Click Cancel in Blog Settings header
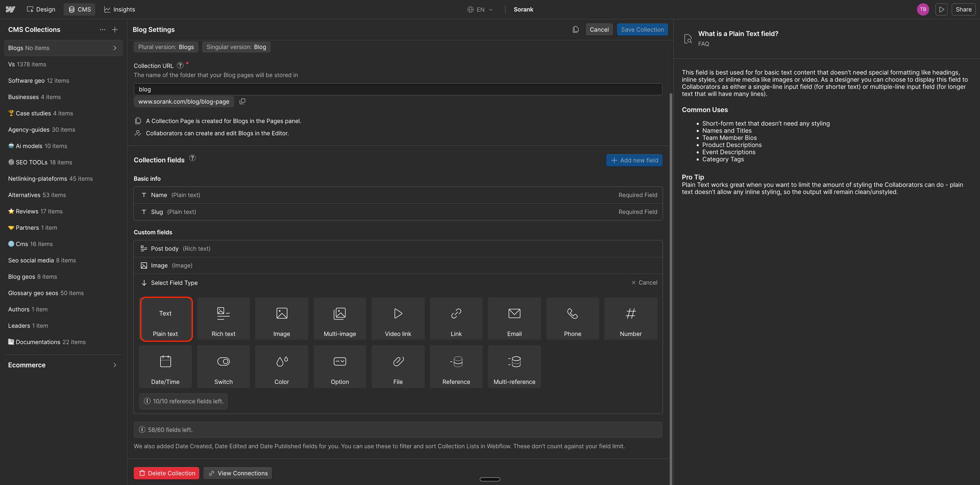 pyautogui.click(x=599, y=30)
